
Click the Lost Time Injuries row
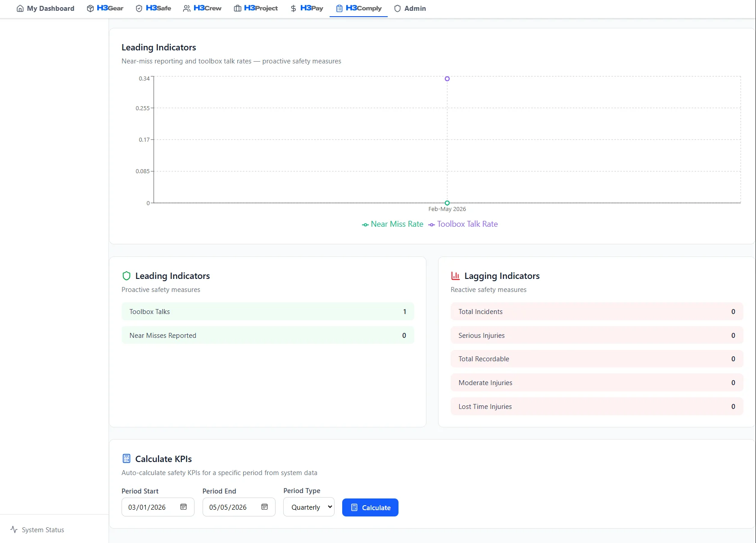tap(597, 406)
